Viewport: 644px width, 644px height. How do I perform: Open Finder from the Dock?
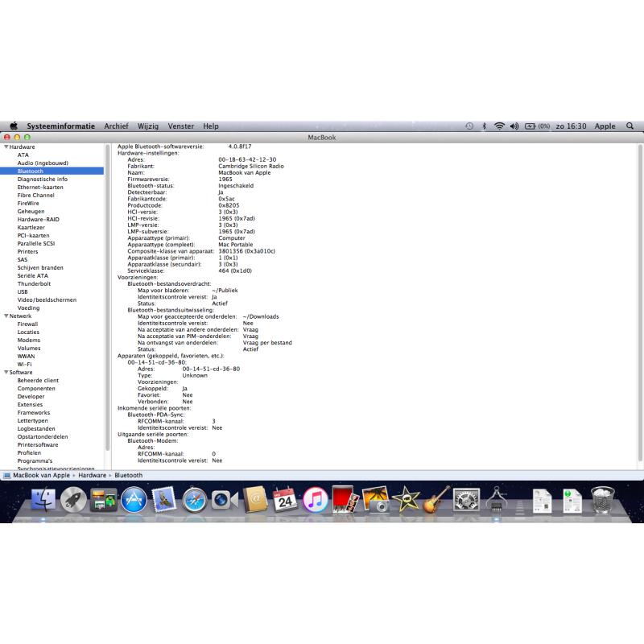(43, 500)
